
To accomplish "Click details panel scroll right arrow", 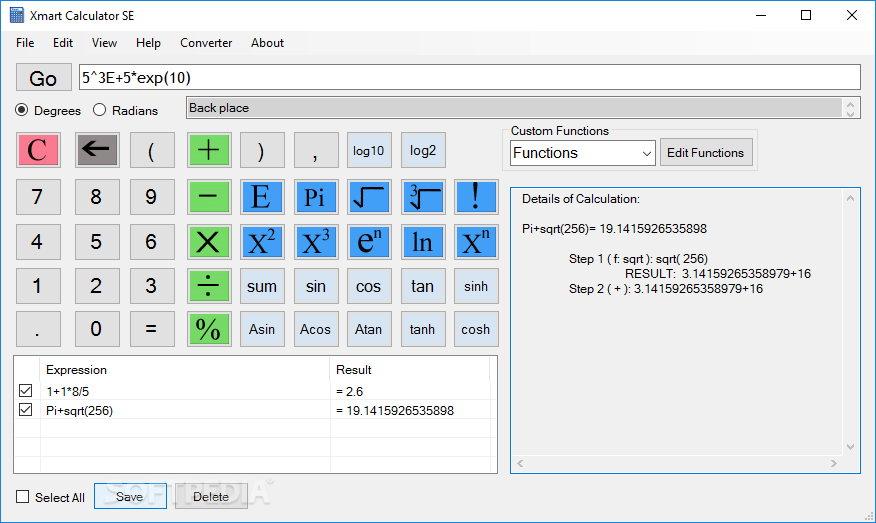I will tap(834, 463).
